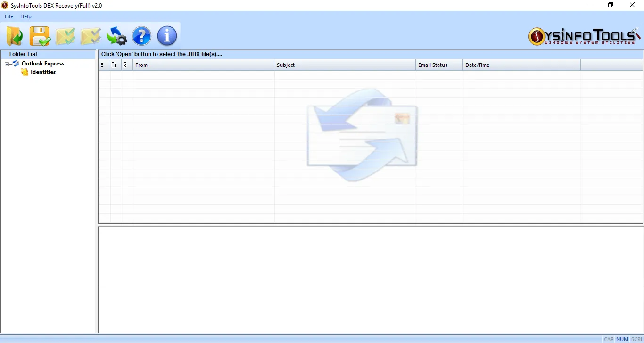Click the gear with arrows convert icon
The width and height of the screenshot is (644, 343).
coord(116,36)
